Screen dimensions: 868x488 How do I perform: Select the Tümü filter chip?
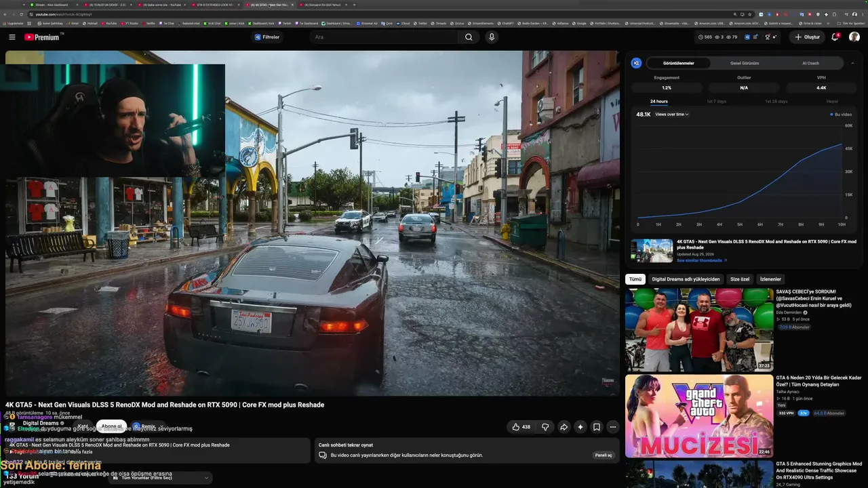click(x=635, y=279)
